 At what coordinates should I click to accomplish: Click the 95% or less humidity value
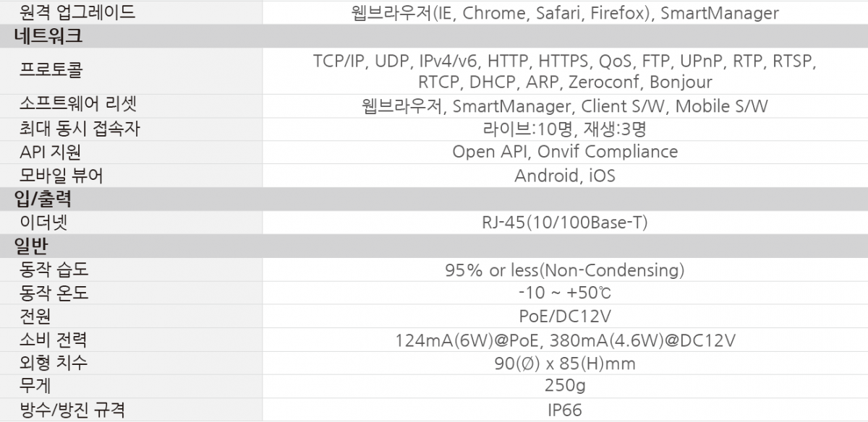click(565, 270)
